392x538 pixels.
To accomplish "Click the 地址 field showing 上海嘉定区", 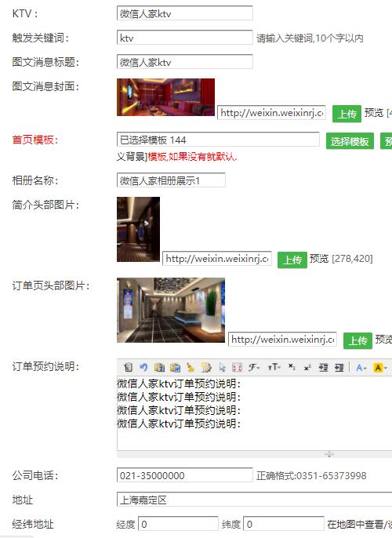I will point(254,500).
